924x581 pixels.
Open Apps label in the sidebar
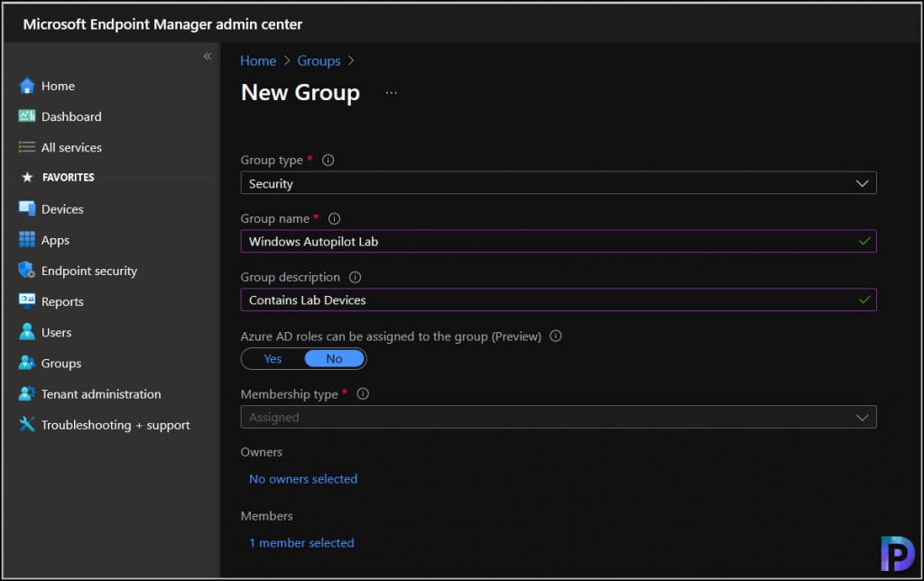[x=55, y=240]
